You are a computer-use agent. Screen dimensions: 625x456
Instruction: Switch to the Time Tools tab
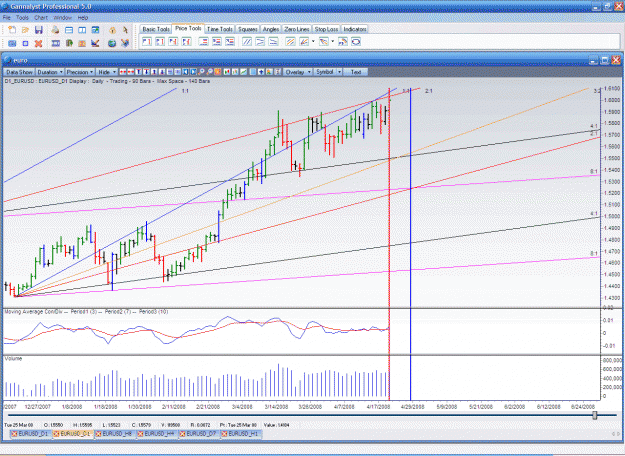click(x=220, y=29)
